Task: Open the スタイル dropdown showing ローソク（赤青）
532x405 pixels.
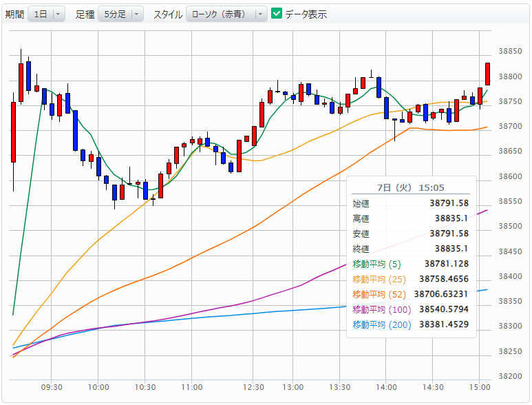Action: click(x=226, y=14)
